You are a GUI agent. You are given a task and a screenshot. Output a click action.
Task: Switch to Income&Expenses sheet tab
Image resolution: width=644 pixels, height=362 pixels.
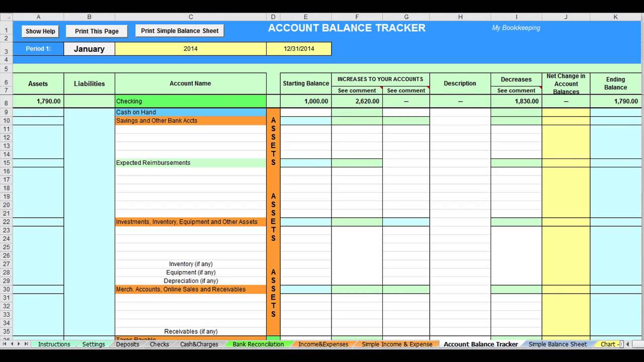[323, 344]
